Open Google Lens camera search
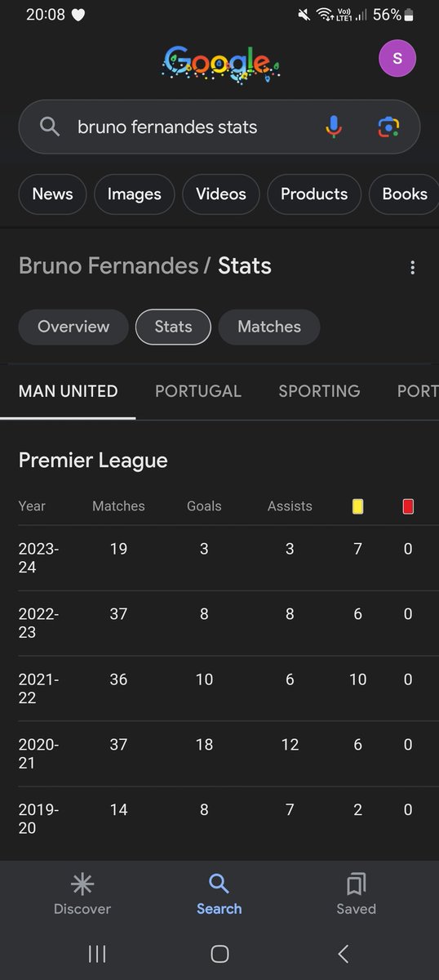 388,127
